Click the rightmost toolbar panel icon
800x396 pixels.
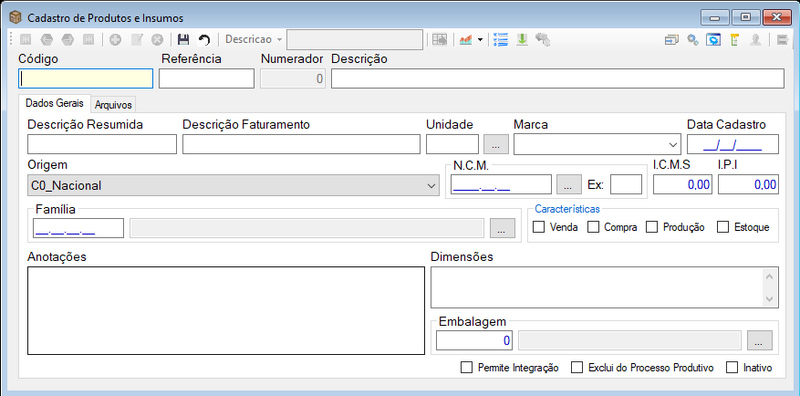[783, 40]
